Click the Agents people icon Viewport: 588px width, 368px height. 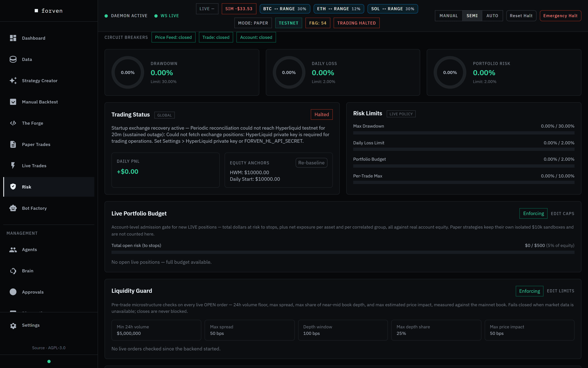13,249
